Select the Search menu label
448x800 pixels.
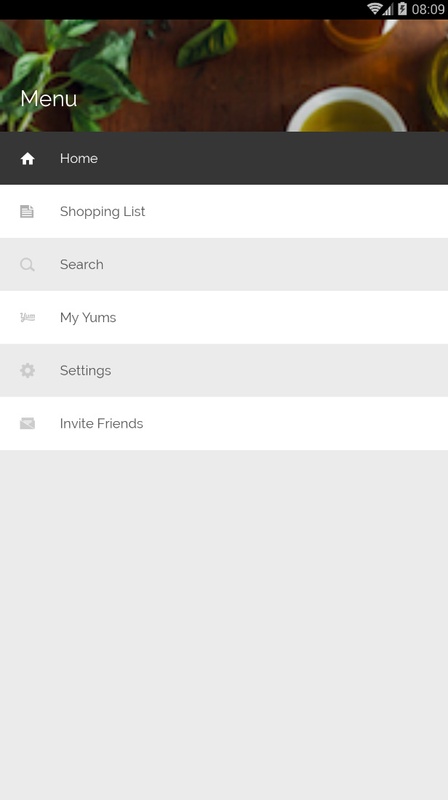(82, 264)
